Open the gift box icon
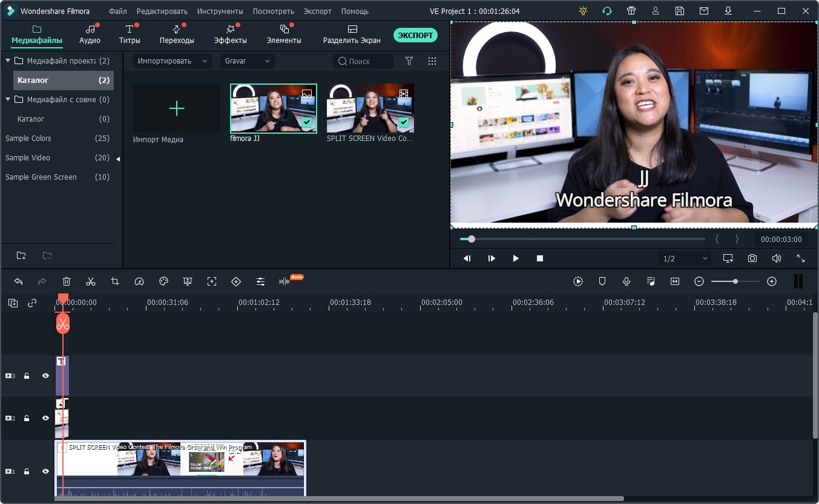The image size is (819, 504). 631,11
